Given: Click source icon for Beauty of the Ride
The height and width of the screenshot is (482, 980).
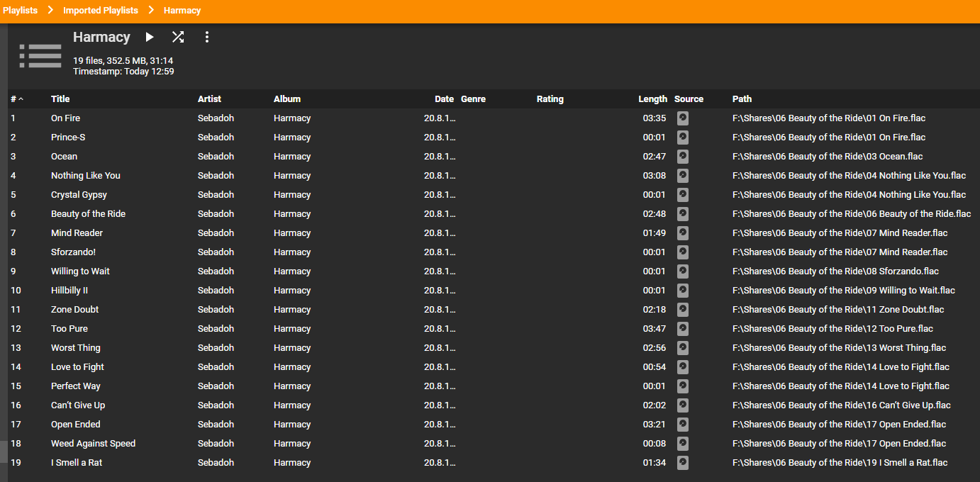Looking at the screenshot, I should [682, 214].
